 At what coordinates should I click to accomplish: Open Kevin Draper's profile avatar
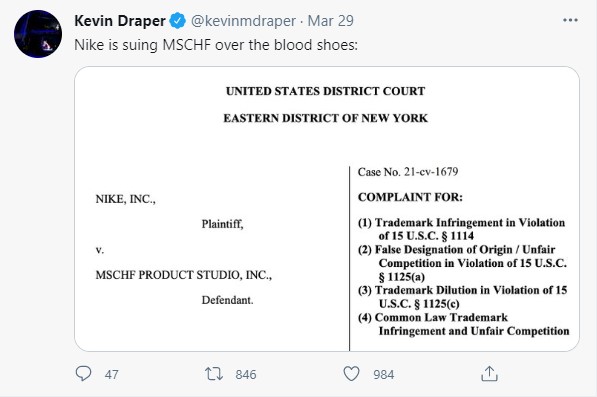(38, 34)
